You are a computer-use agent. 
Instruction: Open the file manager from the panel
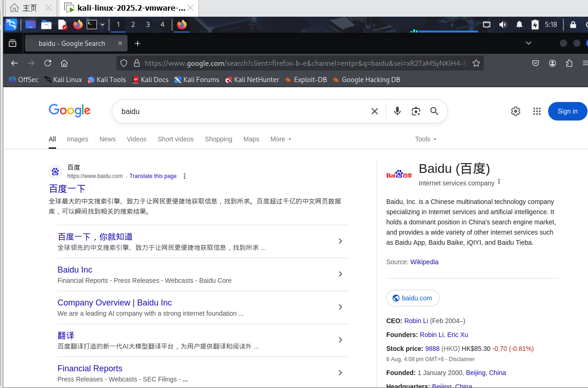click(x=46, y=25)
